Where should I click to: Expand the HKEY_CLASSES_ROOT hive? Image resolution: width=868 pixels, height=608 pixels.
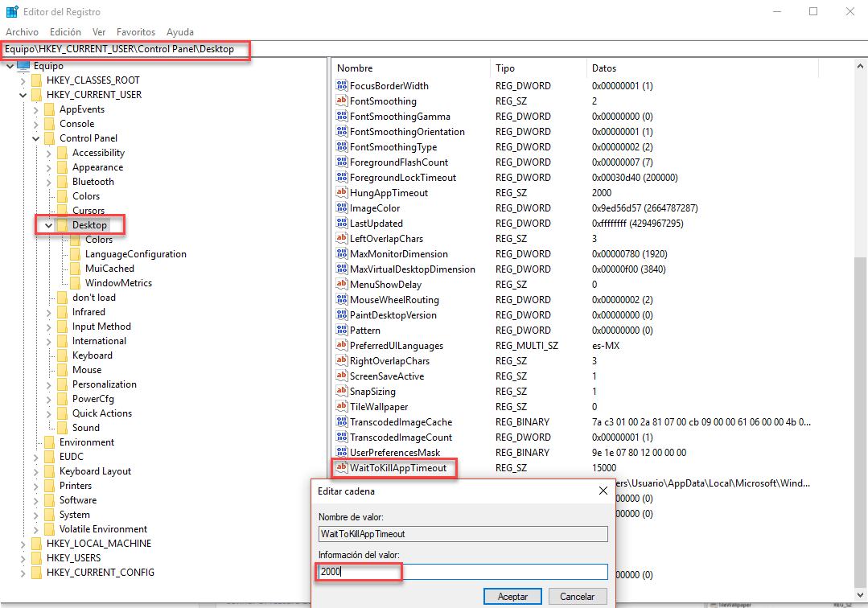pos(23,80)
